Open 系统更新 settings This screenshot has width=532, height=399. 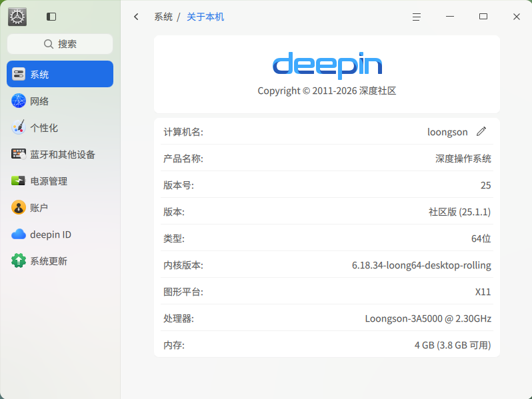[x=60, y=260]
